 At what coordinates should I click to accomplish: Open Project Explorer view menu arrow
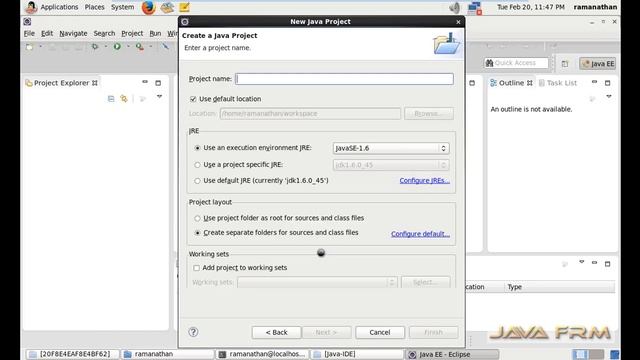(159, 97)
